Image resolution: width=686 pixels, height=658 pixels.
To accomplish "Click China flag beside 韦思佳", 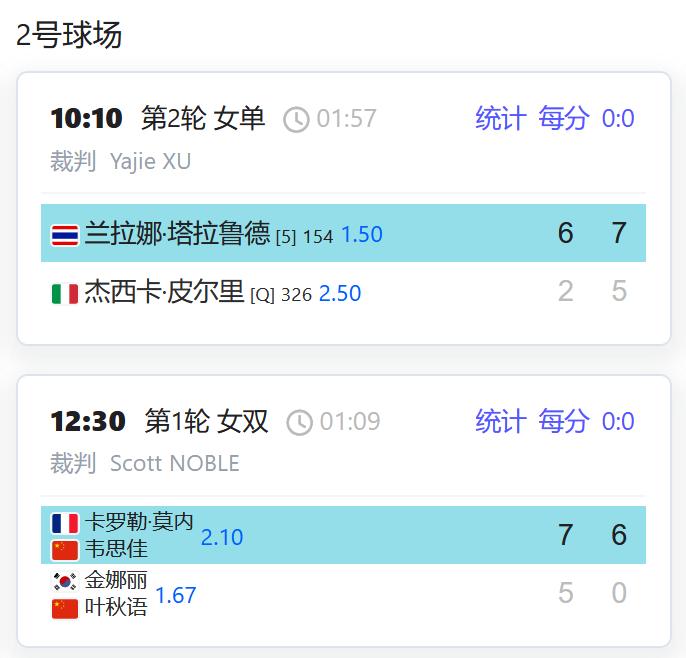I will pyautogui.click(x=65, y=550).
